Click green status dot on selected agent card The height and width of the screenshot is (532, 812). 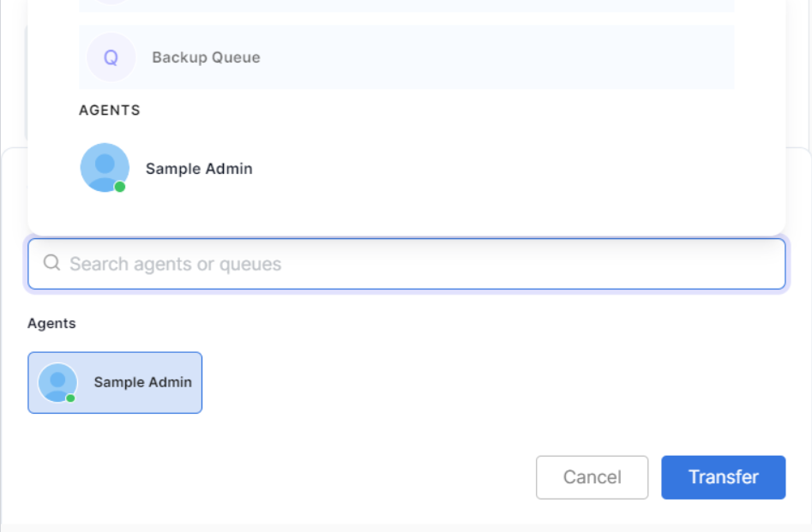(70, 398)
